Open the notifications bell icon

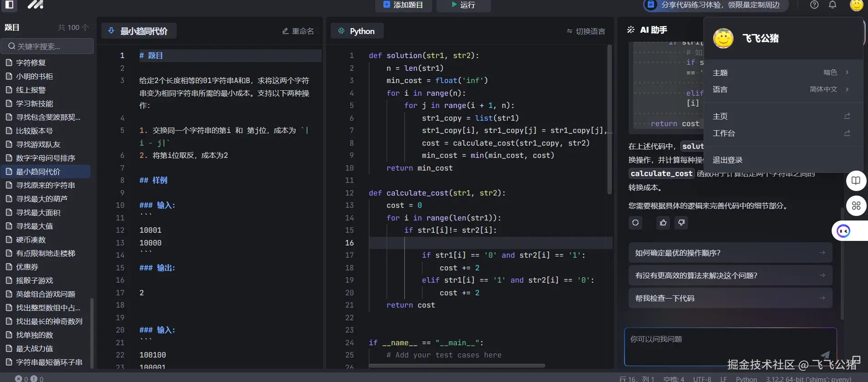[833, 5]
